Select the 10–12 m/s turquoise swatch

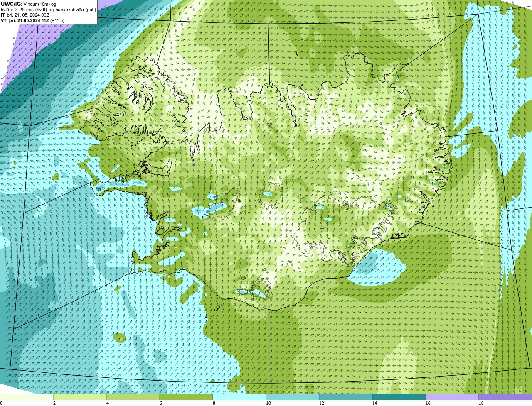pyautogui.click(x=293, y=397)
